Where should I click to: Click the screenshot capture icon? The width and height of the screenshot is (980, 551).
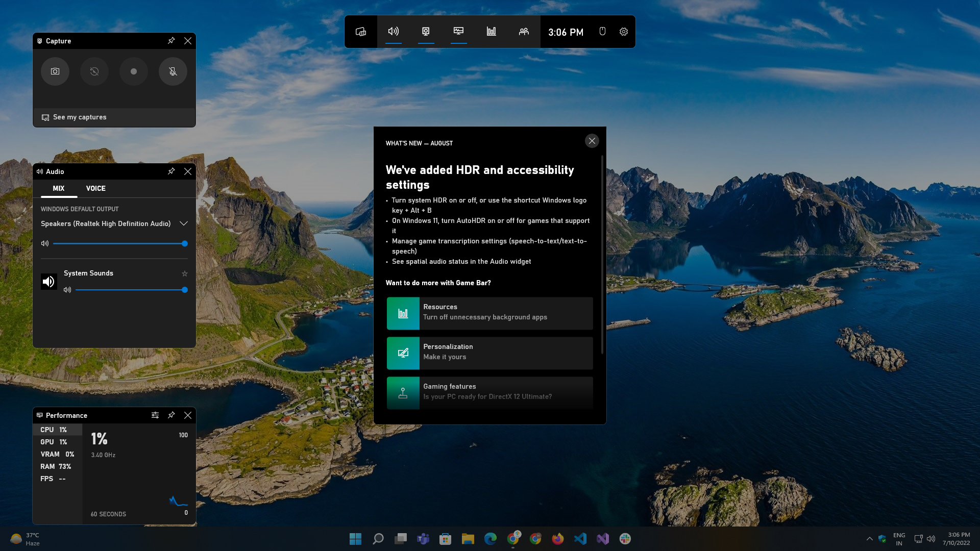pos(55,71)
